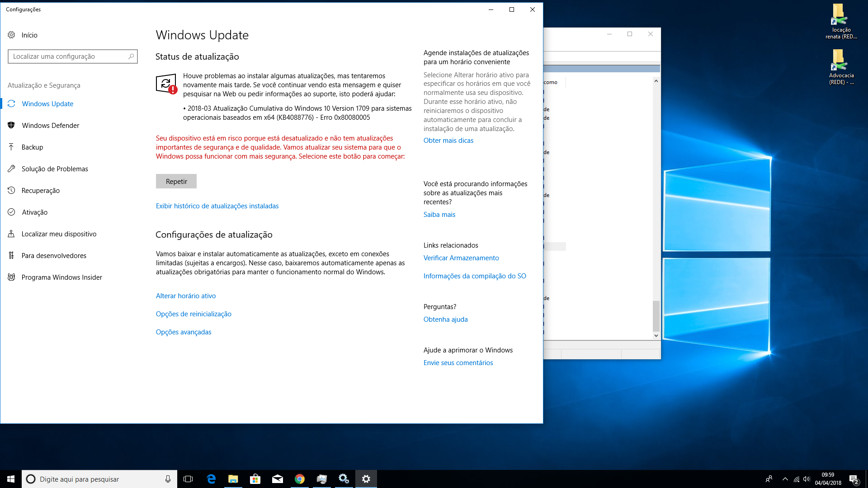The width and height of the screenshot is (868, 488).
Task: Click the Início gear icon
Action: tap(11, 35)
